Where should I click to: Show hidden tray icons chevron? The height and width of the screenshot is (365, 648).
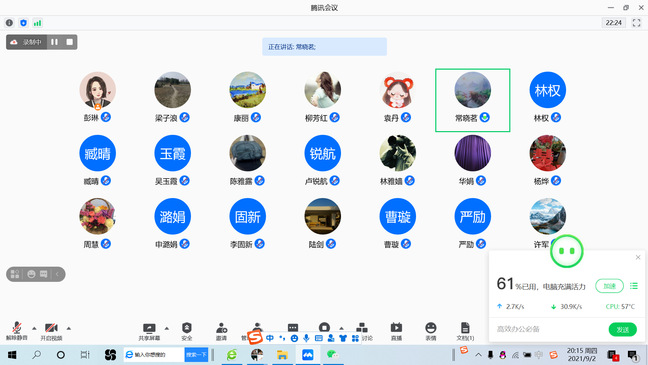478,355
